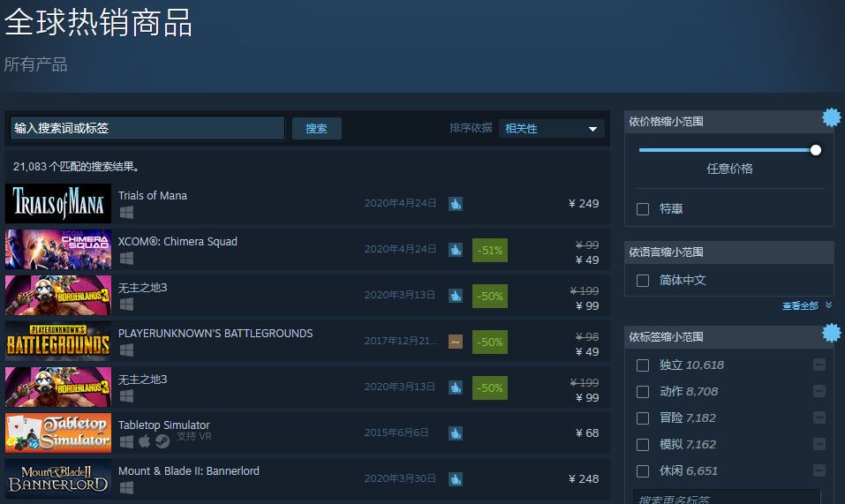Click the Windows platform icon under XCOM: Chimera Squad
The width and height of the screenshot is (845, 504).
point(126,259)
